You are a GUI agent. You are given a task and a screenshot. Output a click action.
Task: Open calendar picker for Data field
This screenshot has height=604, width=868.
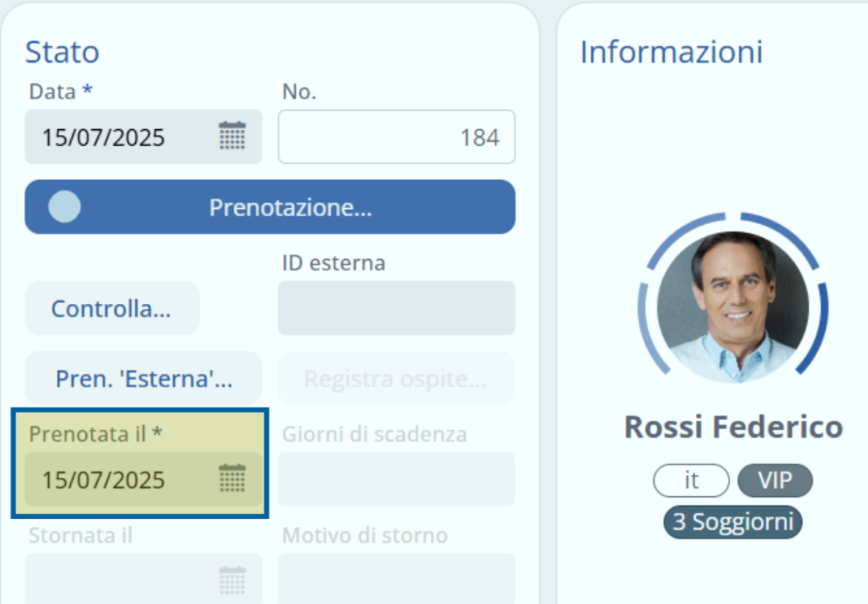[x=232, y=136]
